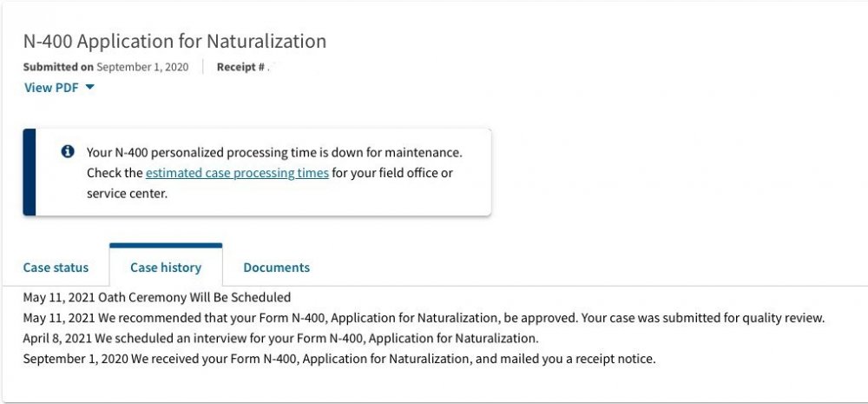Image resolution: width=868 pixels, height=404 pixels.
Task: Click the April 8, 2021 interview scheduled entry
Action: click(x=280, y=338)
